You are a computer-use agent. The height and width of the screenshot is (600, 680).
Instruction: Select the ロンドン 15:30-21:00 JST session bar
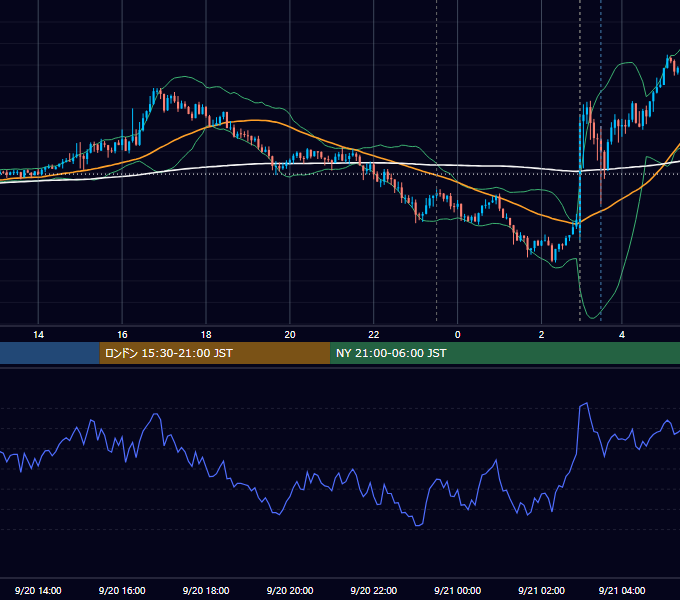215,353
